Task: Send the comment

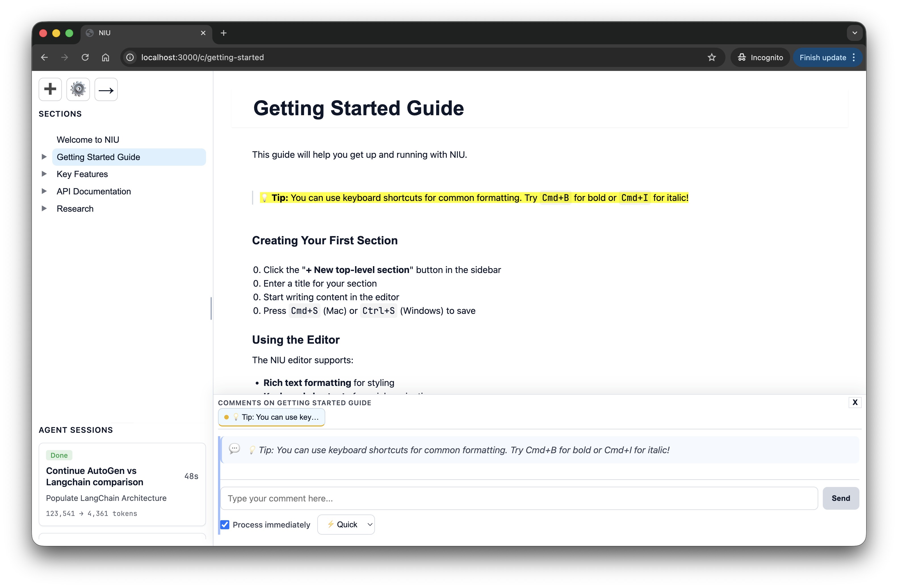Action: click(x=841, y=498)
